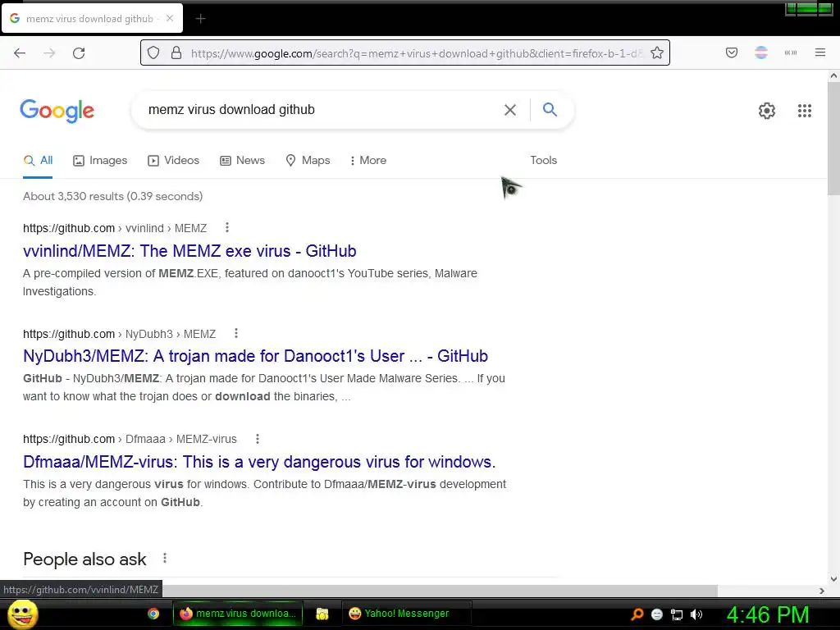
Task: Click the blue search magnifier button
Action: point(550,109)
